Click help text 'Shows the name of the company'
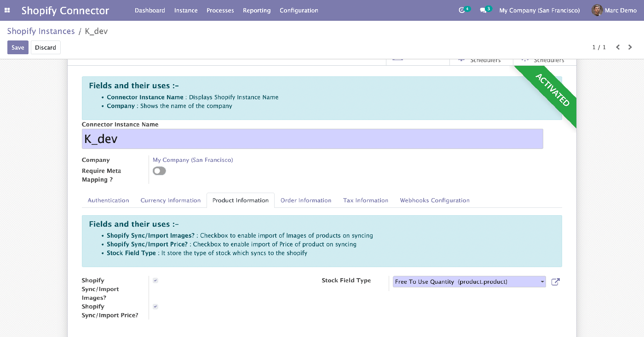 pyautogui.click(x=186, y=106)
